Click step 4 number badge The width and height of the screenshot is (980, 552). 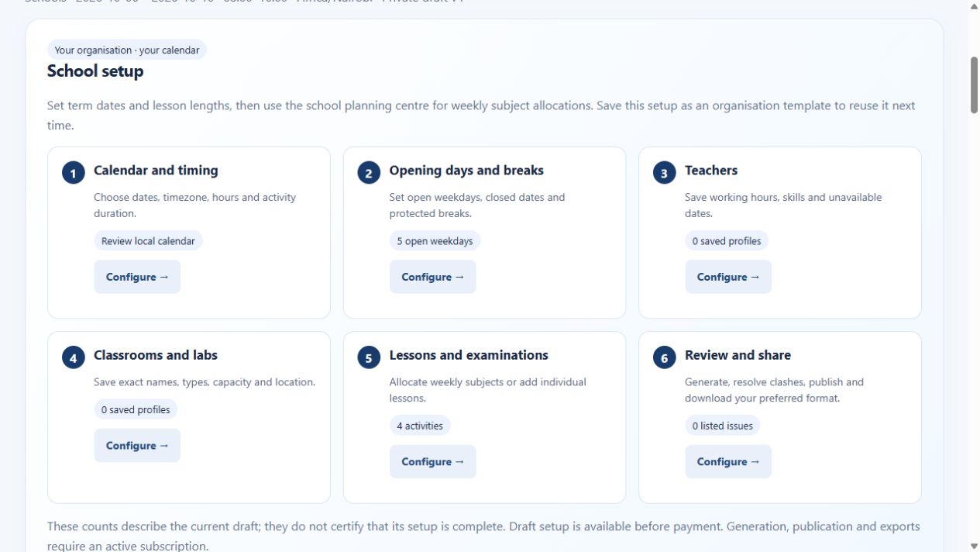tap(74, 357)
